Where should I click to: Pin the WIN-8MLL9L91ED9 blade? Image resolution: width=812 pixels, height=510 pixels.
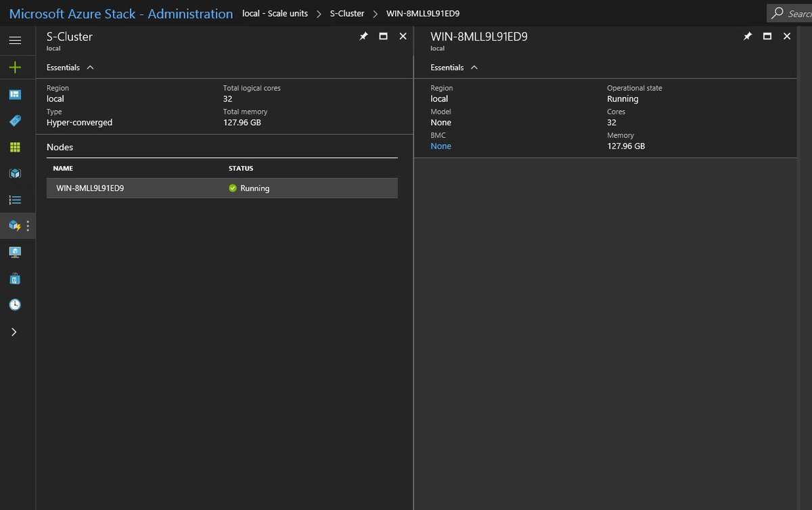coord(748,37)
